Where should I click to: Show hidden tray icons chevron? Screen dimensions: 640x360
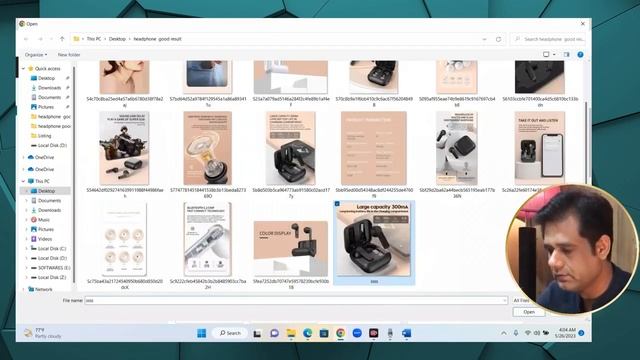click(x=504, y=333)
